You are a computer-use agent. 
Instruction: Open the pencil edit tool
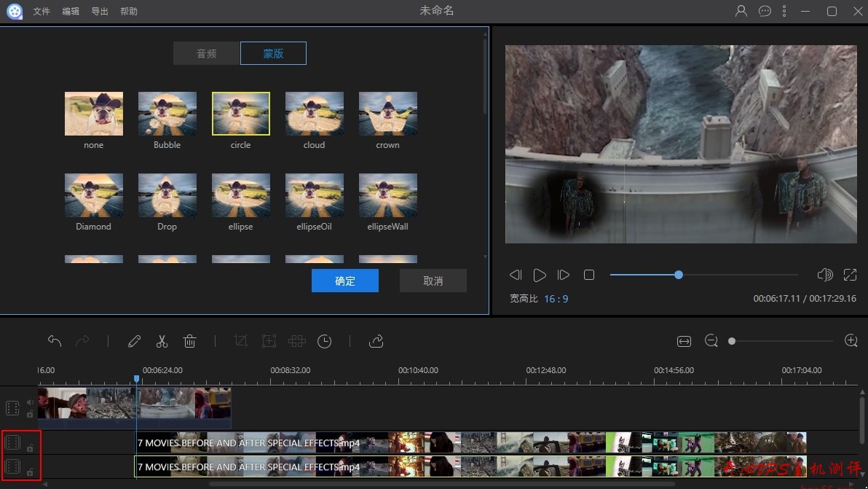point(134,341)
